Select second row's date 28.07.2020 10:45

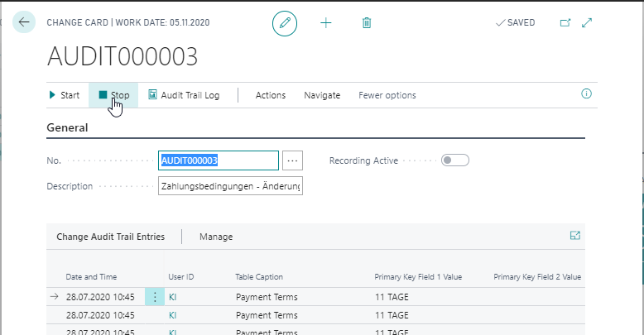(x=100, y=315)
